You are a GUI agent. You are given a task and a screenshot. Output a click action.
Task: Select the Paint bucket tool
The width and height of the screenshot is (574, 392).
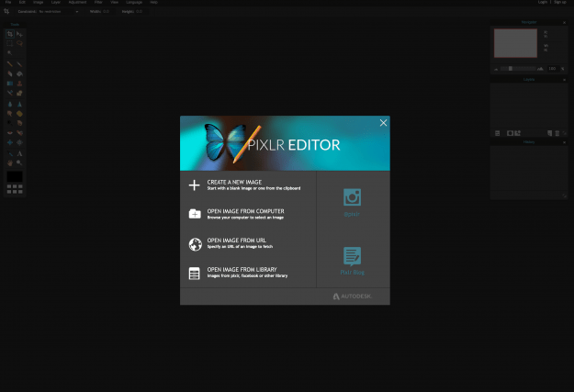[x=20, y=73]
